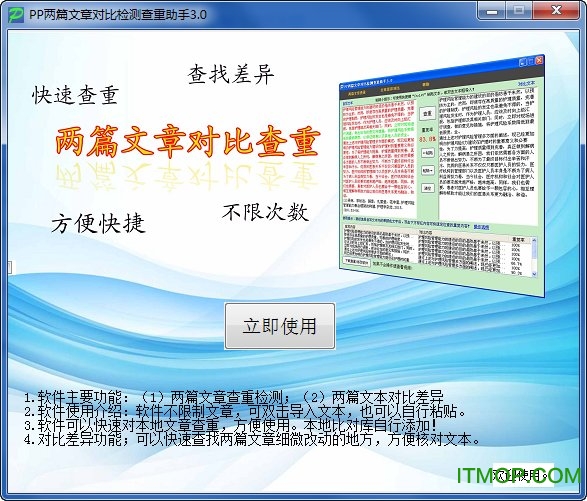Click line 2 describing 软件使用介绍
Screen dimensions: 587x501
pyautogui.click(x=245, y=411)
